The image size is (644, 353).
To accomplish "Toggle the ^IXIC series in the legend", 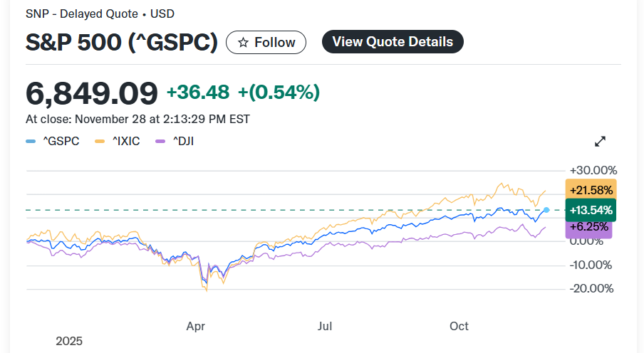I will click(x=126, y=141).
